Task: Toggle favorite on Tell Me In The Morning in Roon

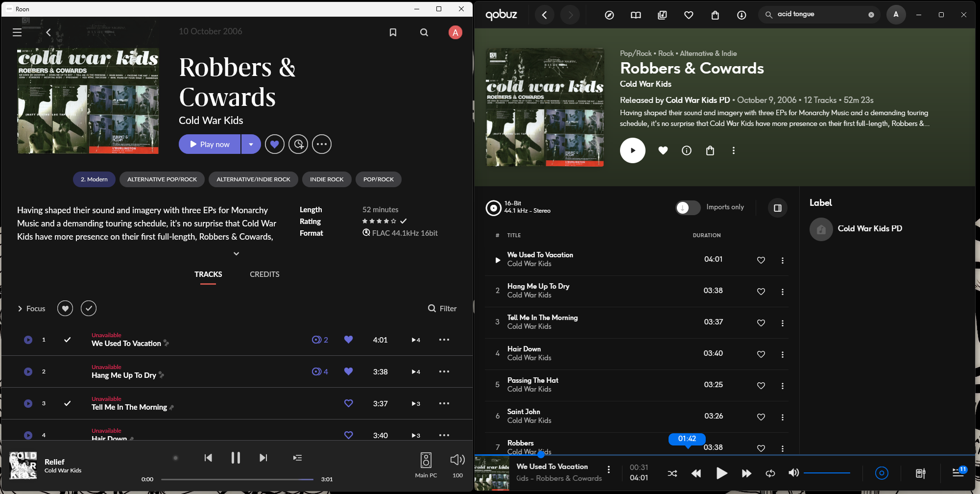Action: coord(349,403)
